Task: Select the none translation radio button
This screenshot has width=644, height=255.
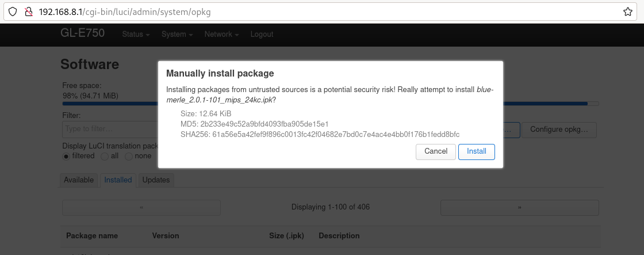Action: 129,157
